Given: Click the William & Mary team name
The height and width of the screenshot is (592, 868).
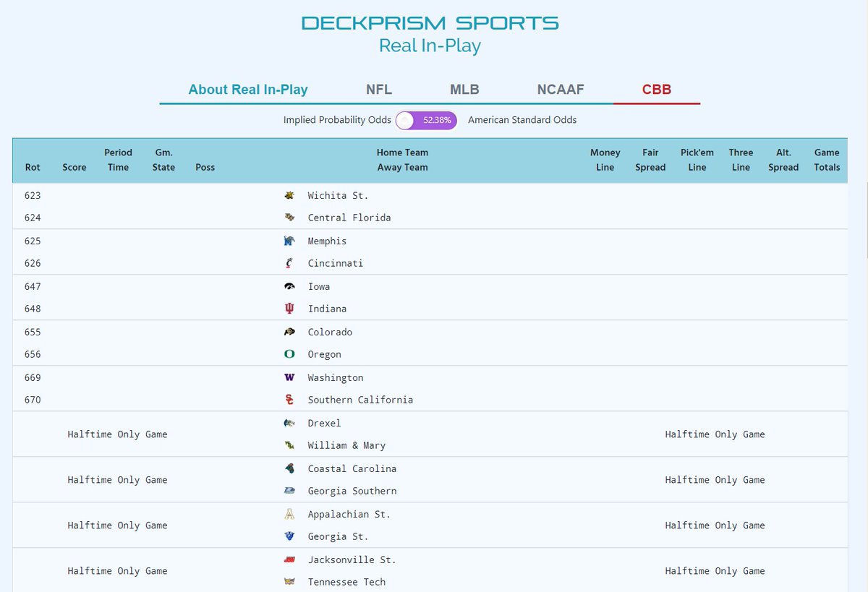Looking at the screenshot, I should coord(346,445).
